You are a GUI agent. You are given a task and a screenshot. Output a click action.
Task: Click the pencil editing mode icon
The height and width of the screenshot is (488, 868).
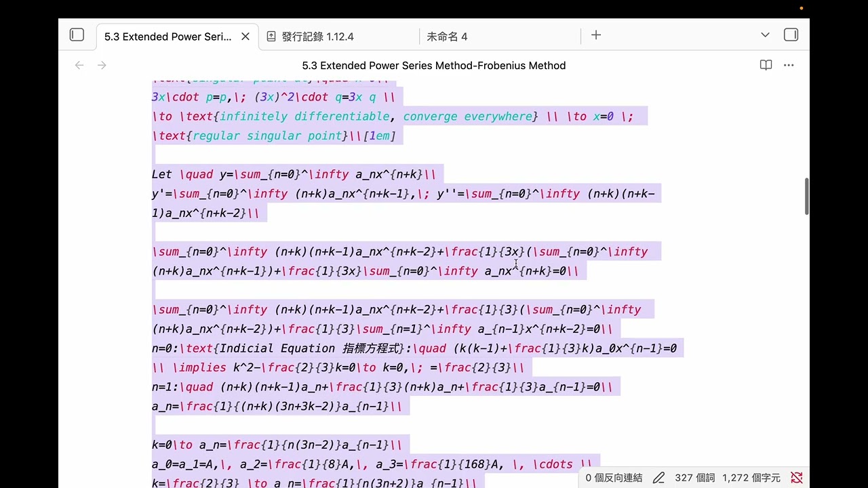click(658, 478)
